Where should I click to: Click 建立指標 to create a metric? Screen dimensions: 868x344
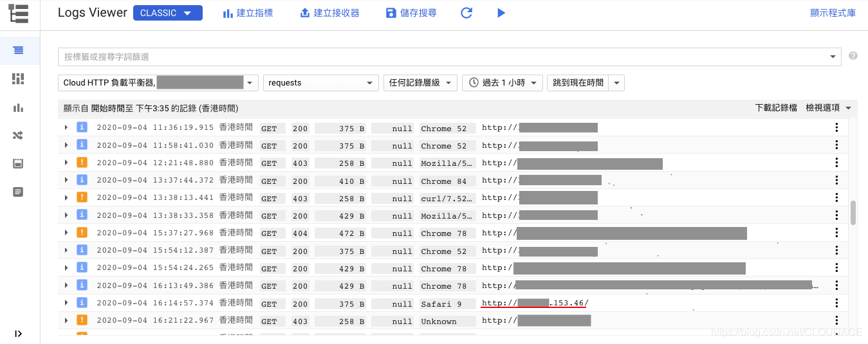[248, 13]
